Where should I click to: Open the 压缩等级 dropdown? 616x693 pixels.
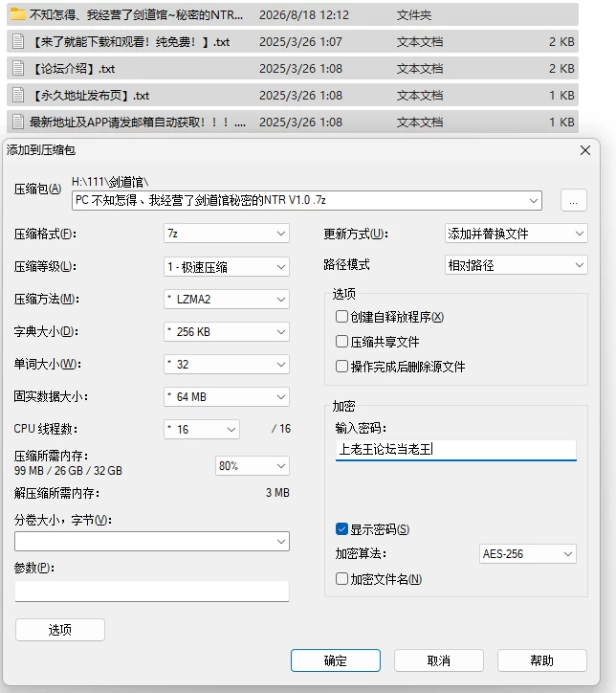click(x=227, y=266)
